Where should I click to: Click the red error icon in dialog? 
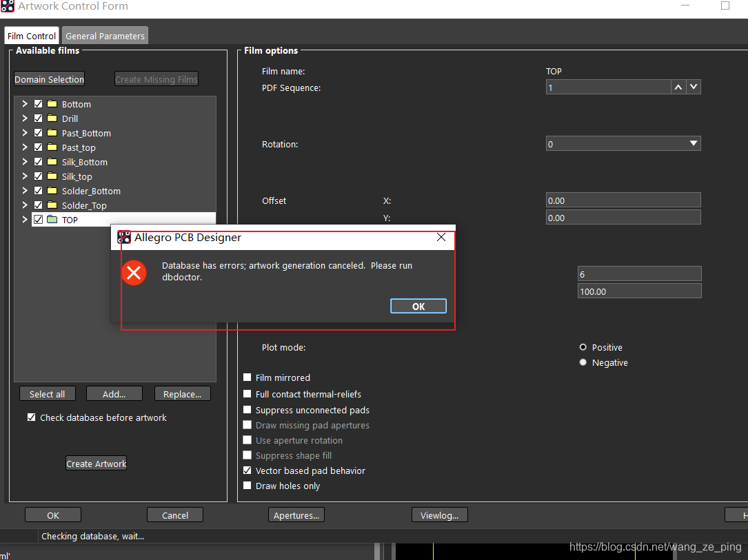[x=134, y=273]
